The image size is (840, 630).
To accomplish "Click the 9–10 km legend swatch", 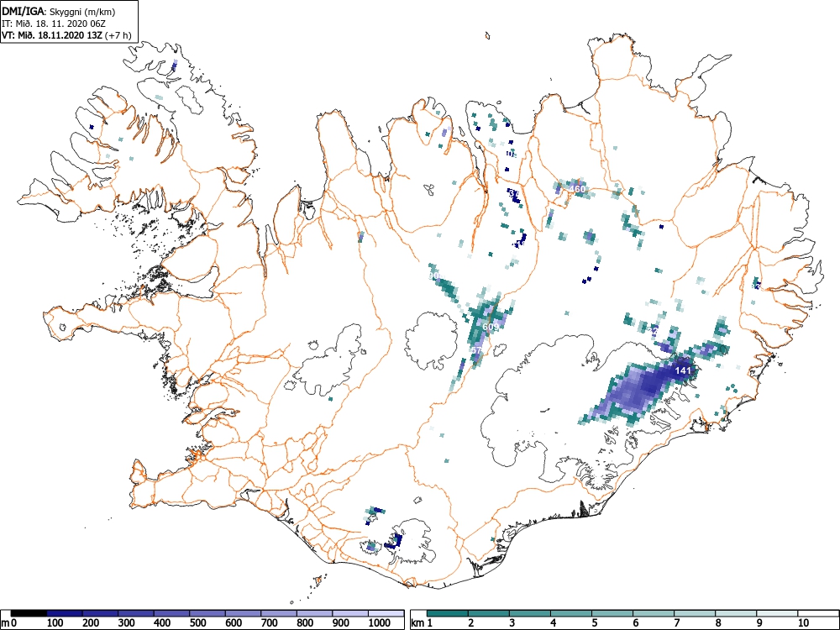I will (x=777, y=613).
